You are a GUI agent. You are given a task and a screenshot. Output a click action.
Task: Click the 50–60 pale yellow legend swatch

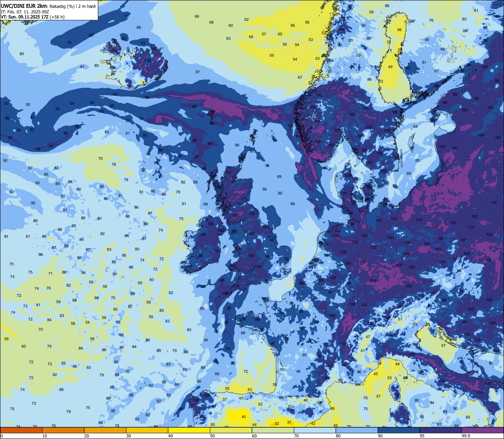231,430
